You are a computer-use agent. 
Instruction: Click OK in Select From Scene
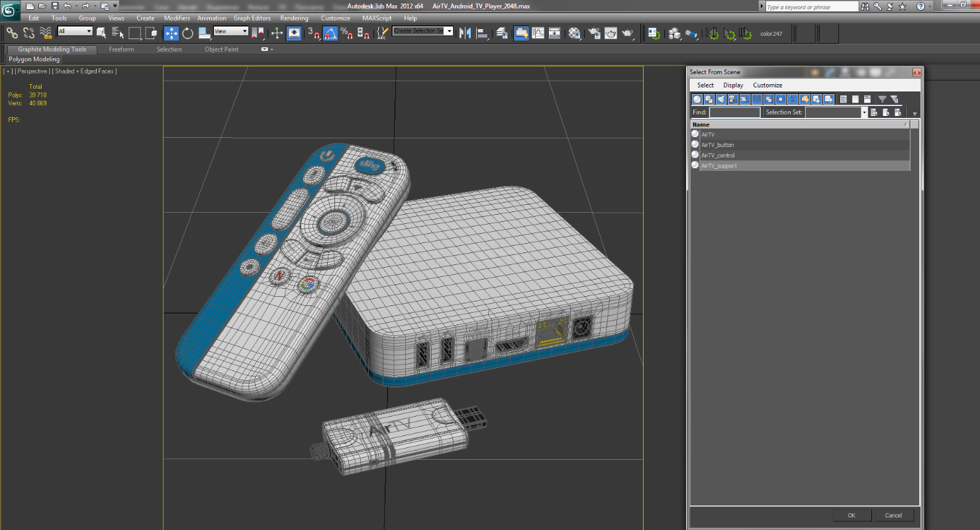(851, 515)
